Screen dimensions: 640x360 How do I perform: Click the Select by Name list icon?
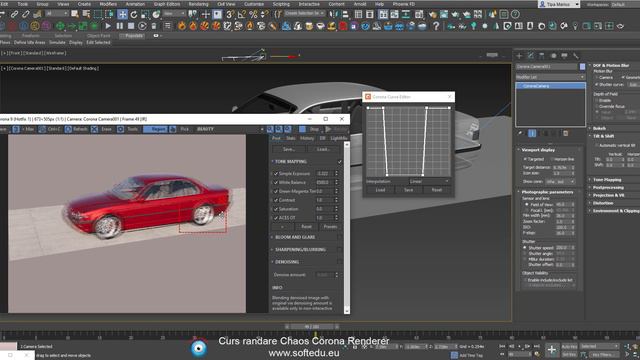86,15
